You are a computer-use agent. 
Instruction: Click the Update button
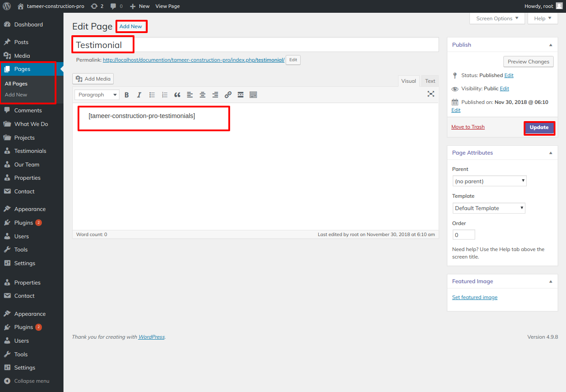539,128
